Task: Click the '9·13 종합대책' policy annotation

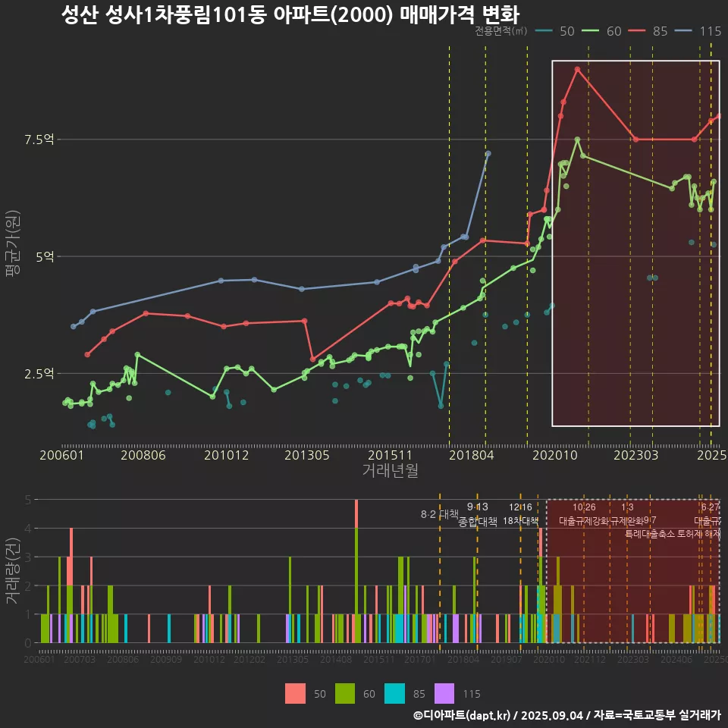Action: point(477,514)
